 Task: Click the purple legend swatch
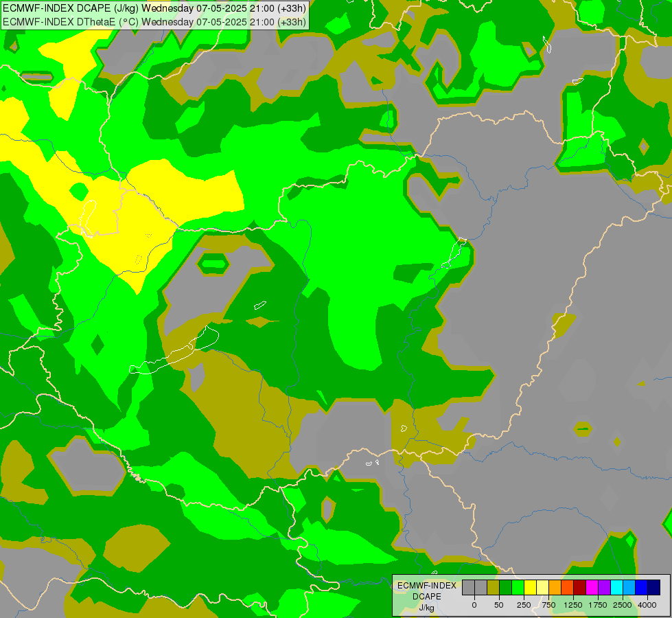pos(605,588)
